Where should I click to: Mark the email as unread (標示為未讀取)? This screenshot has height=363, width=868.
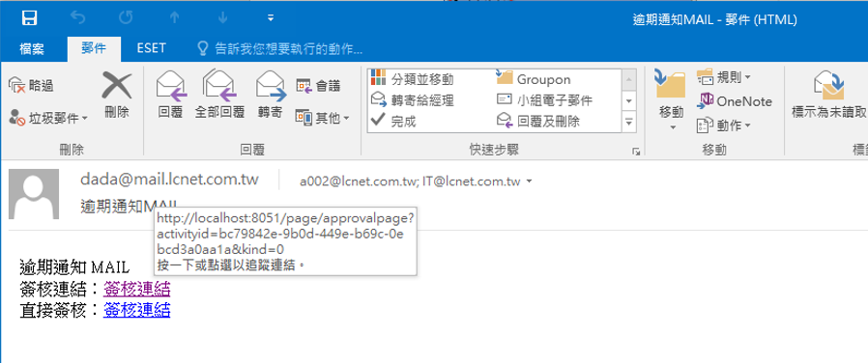828,95
